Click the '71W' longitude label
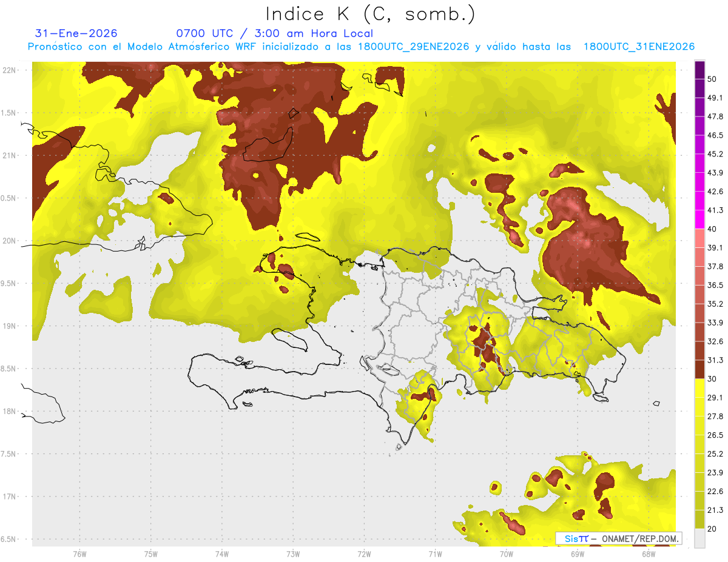Screen dimensions: 728x562 (x=435, y=554)
